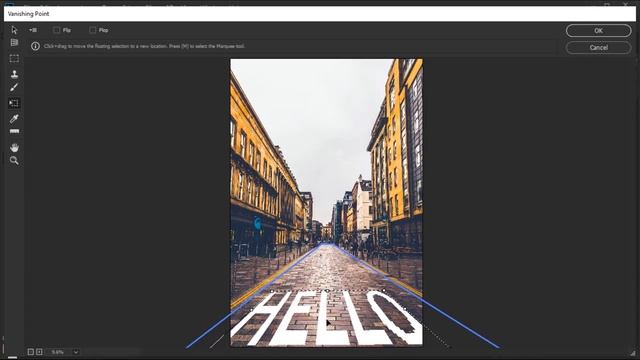Screen dimensions: 640x360
Task: Enable the Flop checkbox
Action: [x=93, y=30]
